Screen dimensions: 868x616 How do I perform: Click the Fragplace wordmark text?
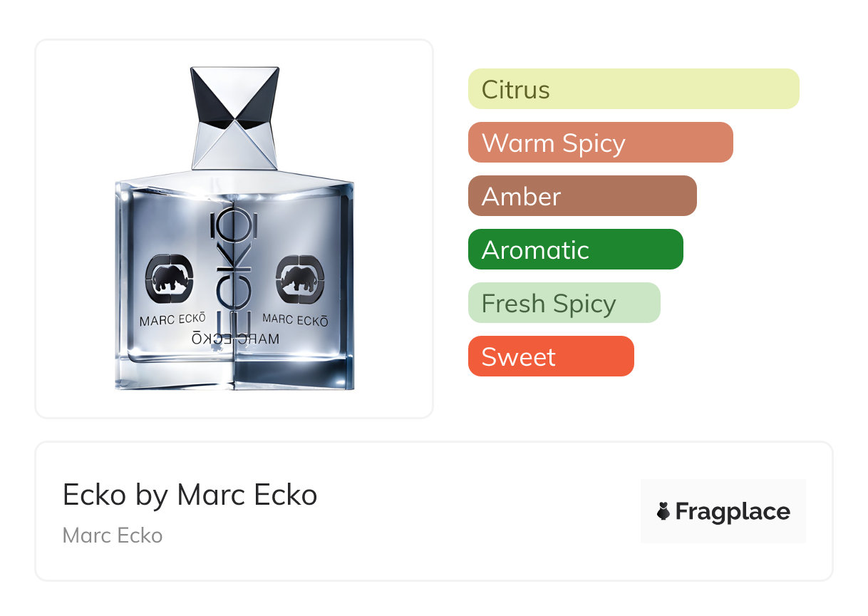[733, 512]
